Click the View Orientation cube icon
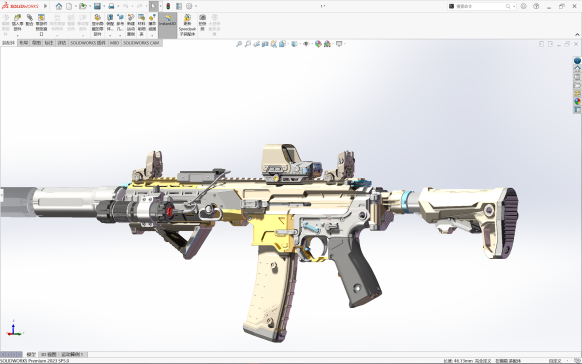 [x=282, y=44]
